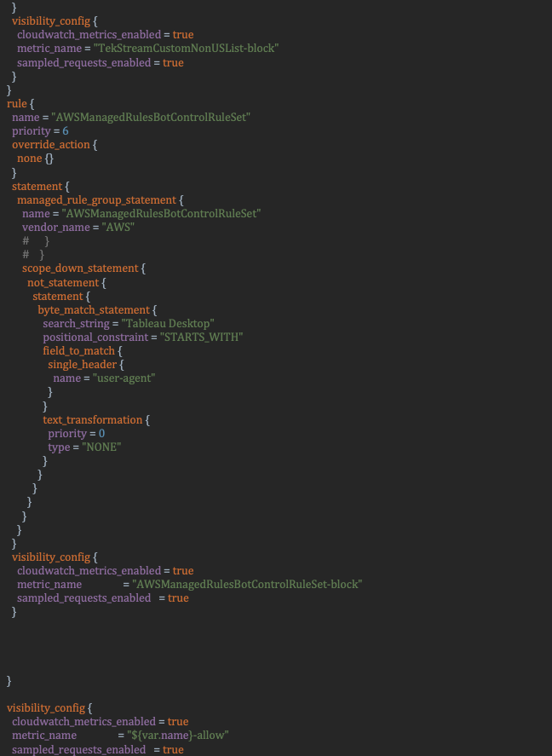Click the single_header block keyword
The width and height of the screenshot is (552, 756).
point(83,365)
